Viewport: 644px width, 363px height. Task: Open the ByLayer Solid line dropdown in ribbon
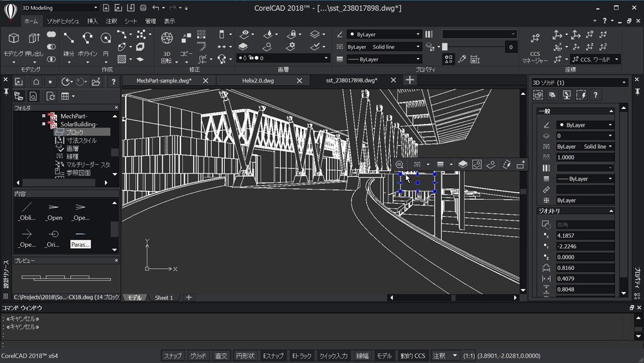(x=384, y=46)
